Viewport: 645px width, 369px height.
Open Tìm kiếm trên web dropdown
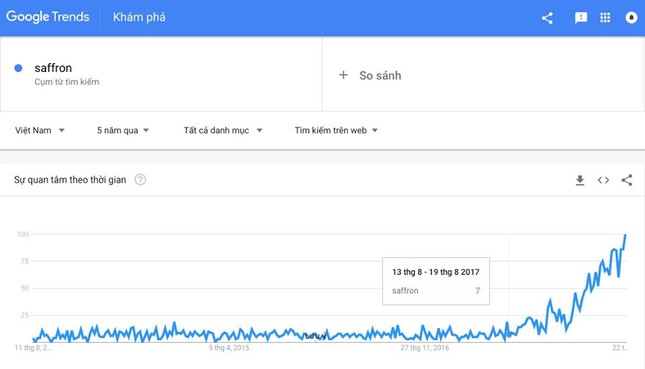pyautogui.click(x=336, y=130)
